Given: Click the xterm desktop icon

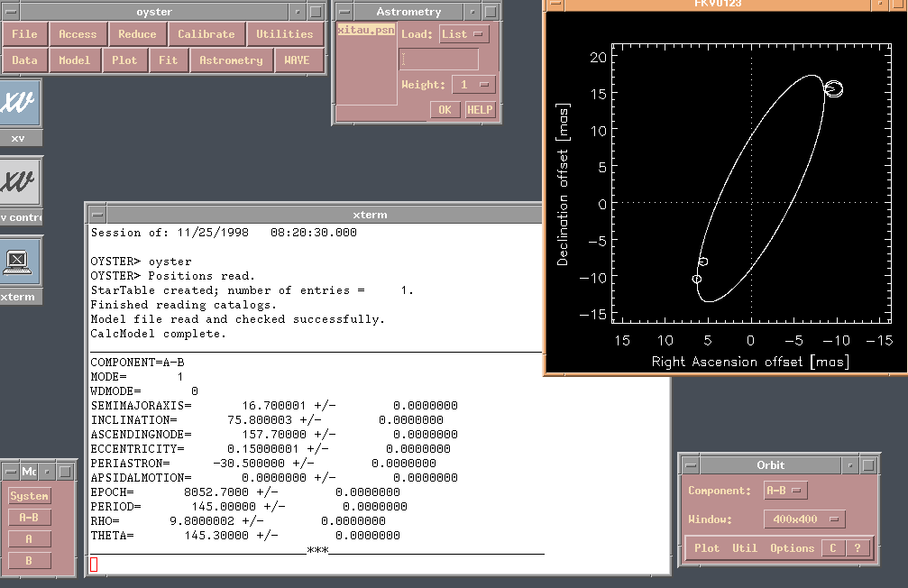Looking at the screenshot, I should (19, 262).
